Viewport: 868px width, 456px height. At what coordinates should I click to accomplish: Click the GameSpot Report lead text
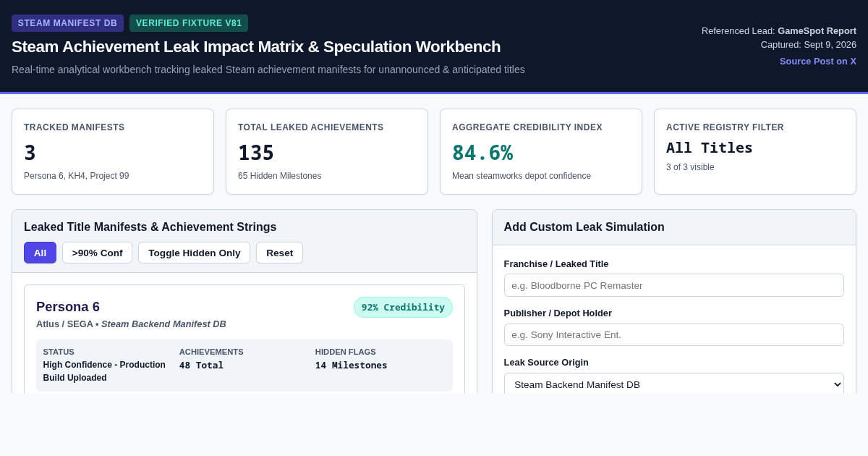pos(817,30)
